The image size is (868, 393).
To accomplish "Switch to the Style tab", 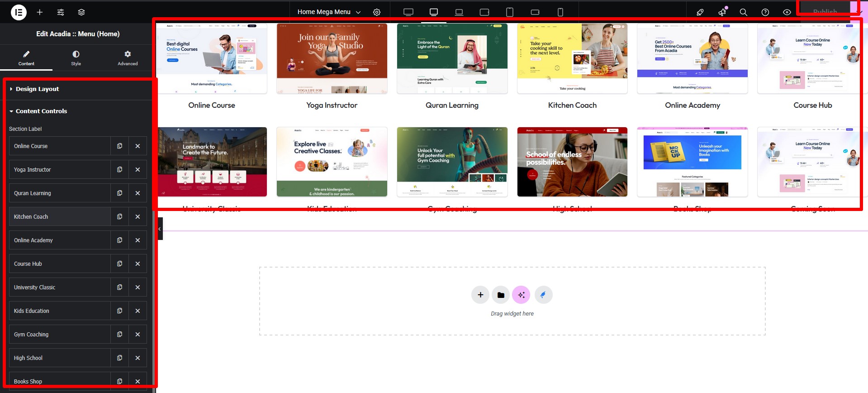I will pyautogui.click(x=76, y=58).
